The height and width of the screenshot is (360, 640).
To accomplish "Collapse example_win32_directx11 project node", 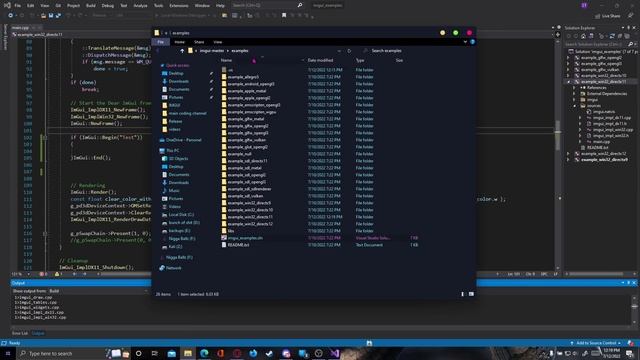I will click(x=568, y=82).
